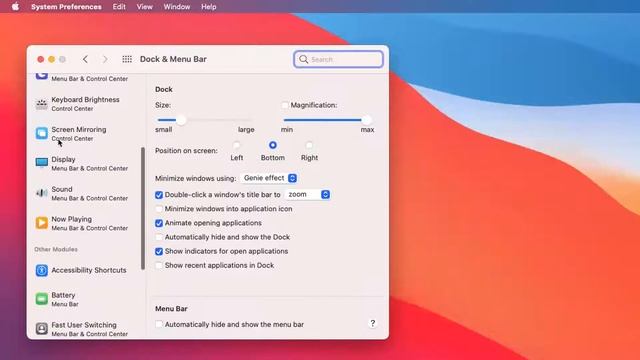This screenshot has width=640, height=360.
Task: Open the Apple menu logo
Action: pyautogui.click(x=16, y=7)
